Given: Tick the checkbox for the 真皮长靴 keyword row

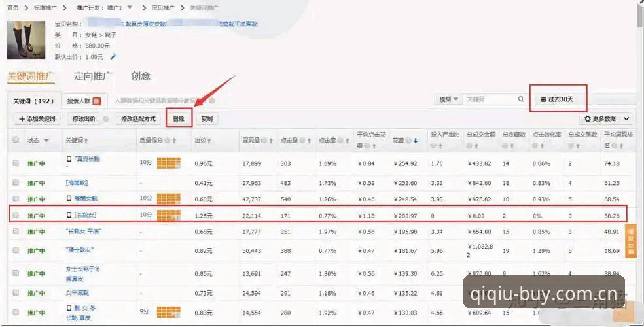Looking at the screenshot, I should [16, 163].
